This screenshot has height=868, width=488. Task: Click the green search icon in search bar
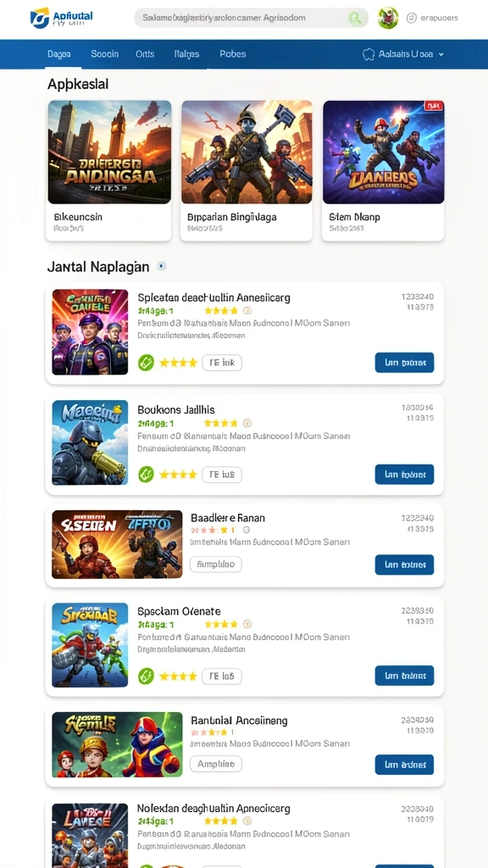pos(355,19)
